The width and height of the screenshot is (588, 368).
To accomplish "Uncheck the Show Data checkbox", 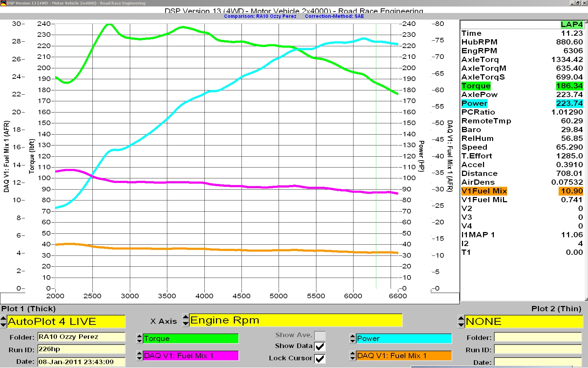I will (x=320, y=346).
